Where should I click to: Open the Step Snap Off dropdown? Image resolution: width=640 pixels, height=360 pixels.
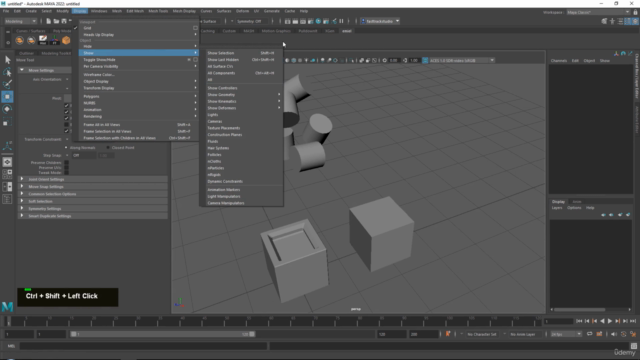[x=84, y=156]
